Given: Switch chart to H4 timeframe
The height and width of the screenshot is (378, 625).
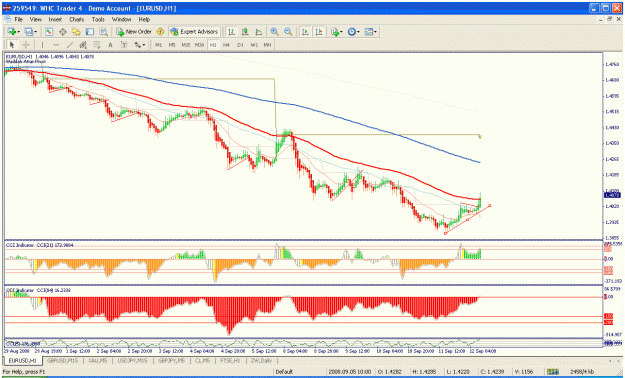Looking at the screenshot, I should [226, 45].
